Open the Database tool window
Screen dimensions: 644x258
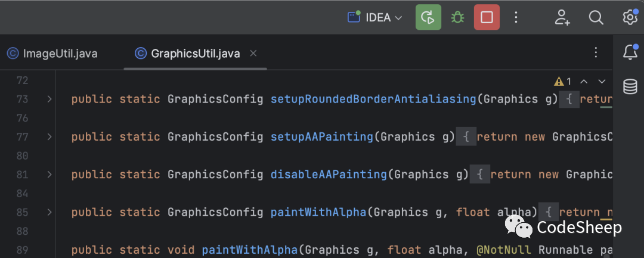click(x=630, y=86)
